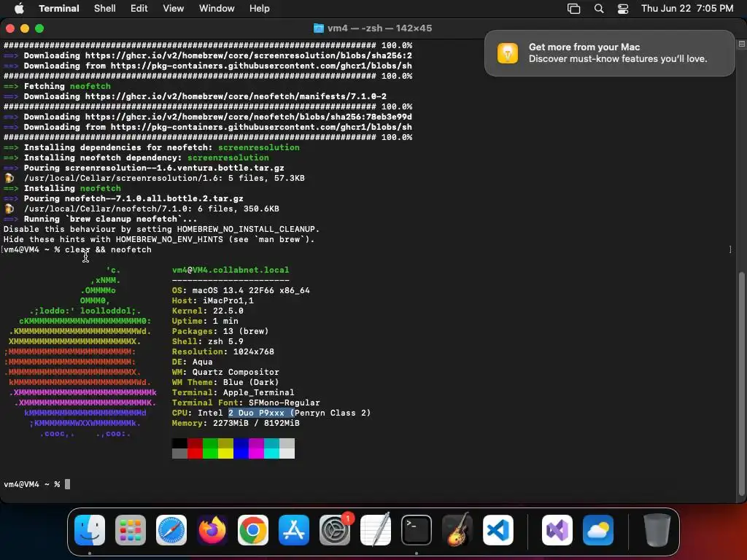Click the 'Shell: zsh 5.9' line

[x=208, y=341]
